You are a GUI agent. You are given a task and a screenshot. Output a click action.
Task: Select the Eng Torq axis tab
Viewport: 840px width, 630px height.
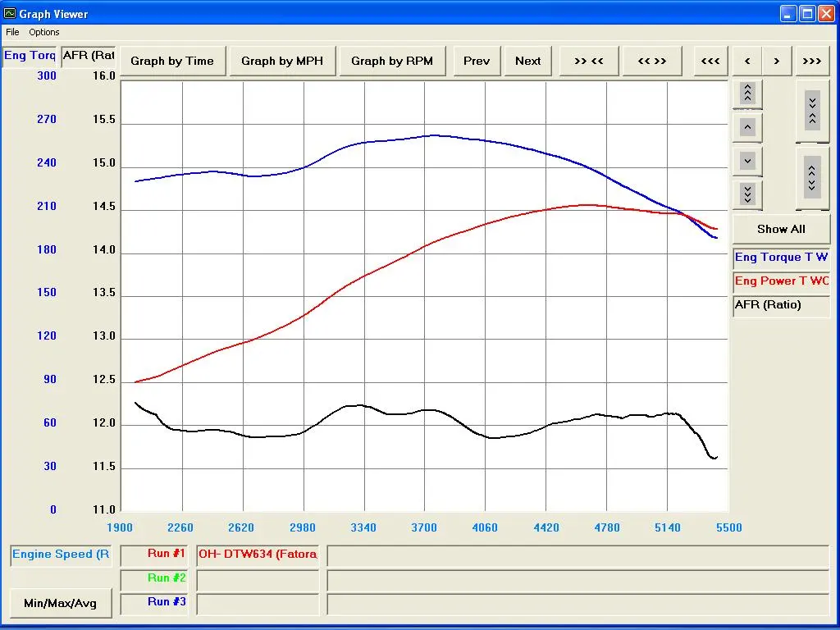click(x=30, y=56)
